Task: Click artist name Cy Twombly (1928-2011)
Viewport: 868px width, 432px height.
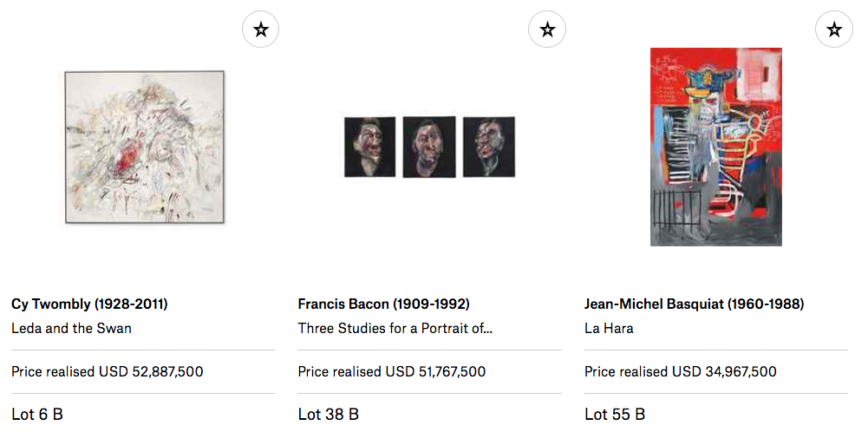Action: click(89, 304)
